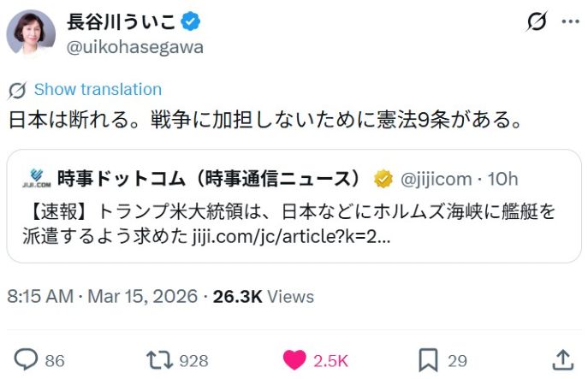View the 26.3K Views analytics

pyautogui.click(x=264, y=297)
